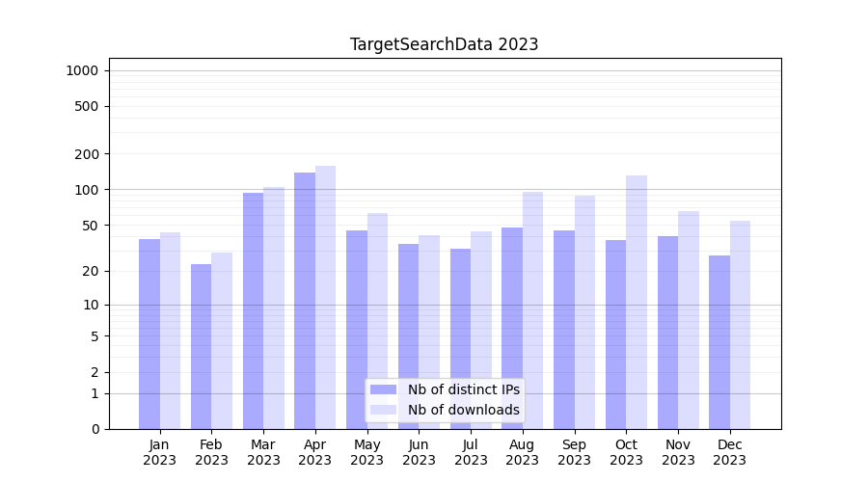Click the downloads legend color swatch
The height and width of the screenshot is (482, 868).
click(x=383, y=410)
